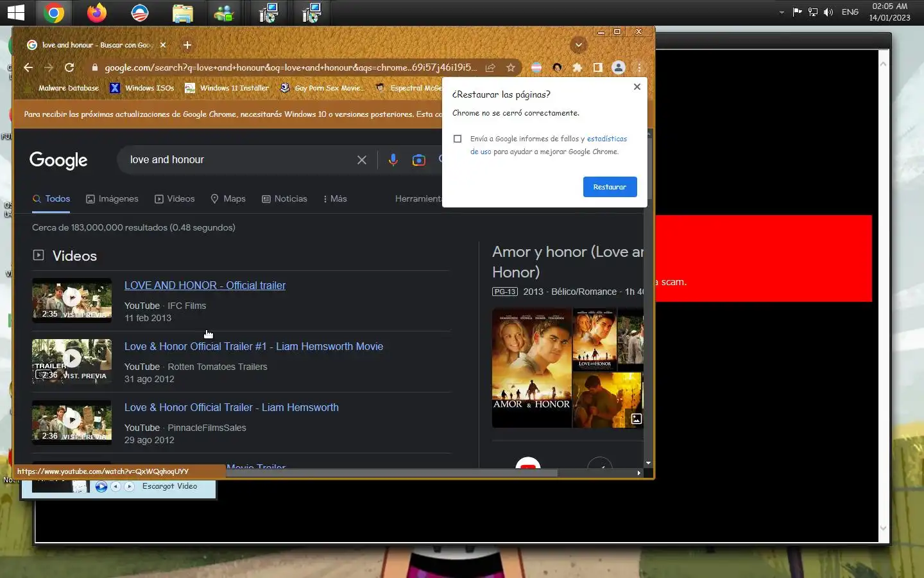924x578 pixels.
Task: Open File Explorer from the taskbar
Action: tap(182, 13)
